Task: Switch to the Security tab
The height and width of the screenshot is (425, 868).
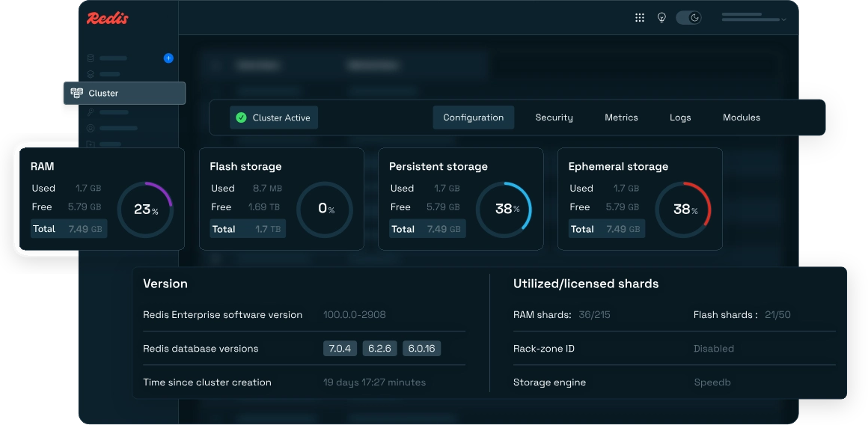Action: click(554, 117)
